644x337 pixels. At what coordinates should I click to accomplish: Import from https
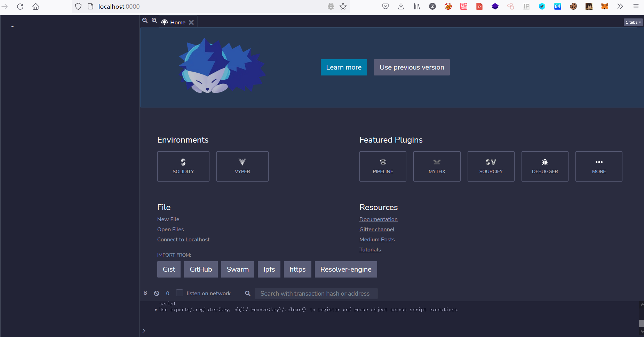297,269
